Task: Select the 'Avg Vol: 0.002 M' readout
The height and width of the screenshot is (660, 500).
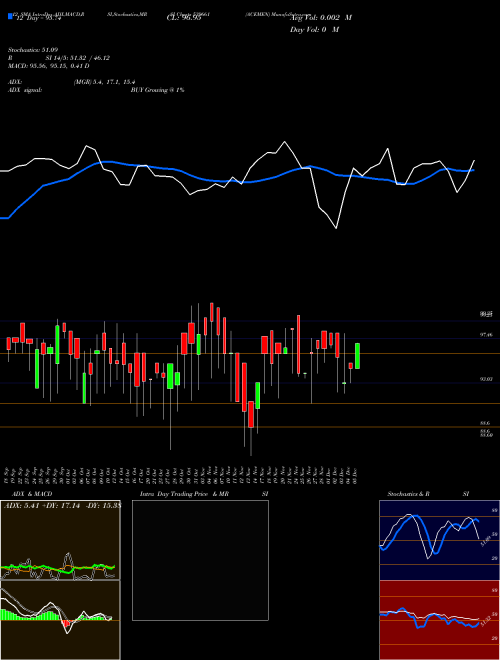Action: click(x=321, y=18)
